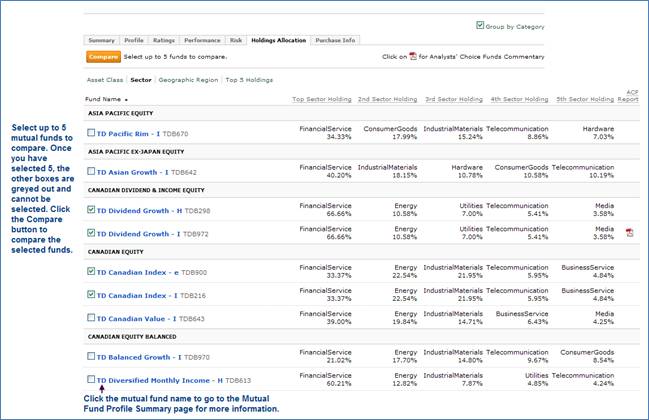Sort by 5th Sector Holding column
649x420 pixels.
pos(585,99)
